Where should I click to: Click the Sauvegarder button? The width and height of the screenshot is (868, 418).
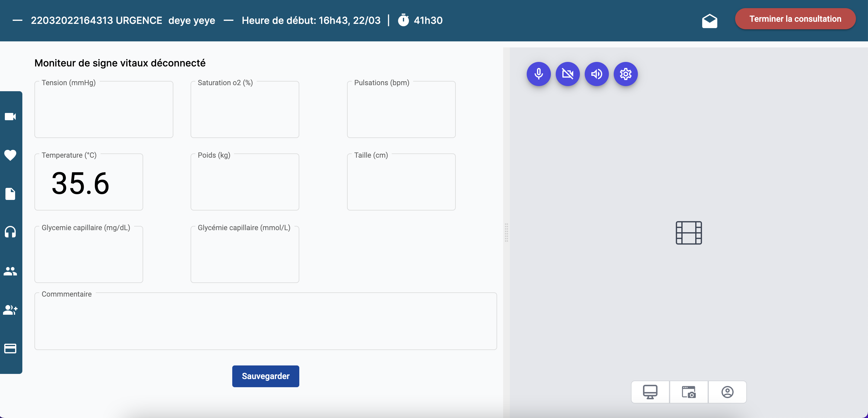(x=265, y=376)
